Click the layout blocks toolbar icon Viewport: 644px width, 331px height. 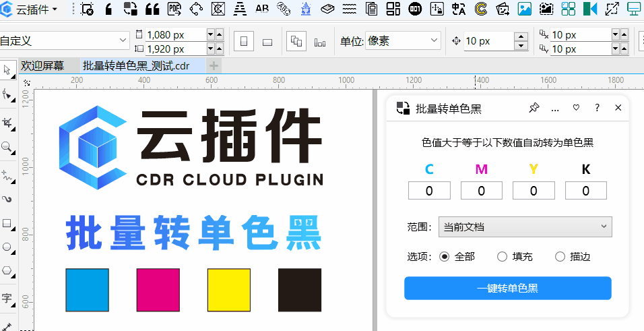click(x=393, y=9)
